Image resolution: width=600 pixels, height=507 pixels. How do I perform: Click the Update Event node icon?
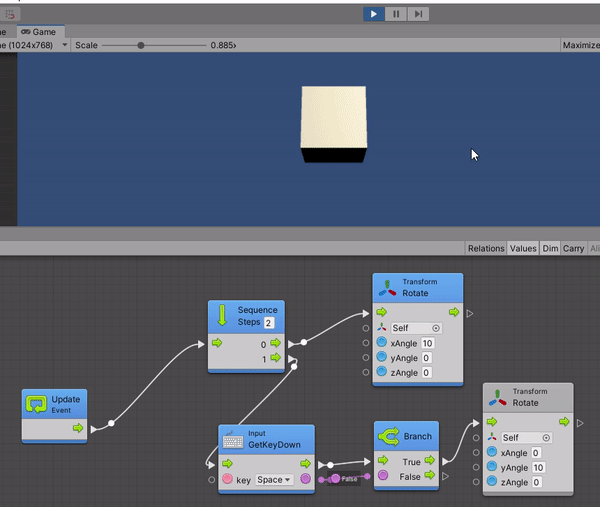[37, 405]
